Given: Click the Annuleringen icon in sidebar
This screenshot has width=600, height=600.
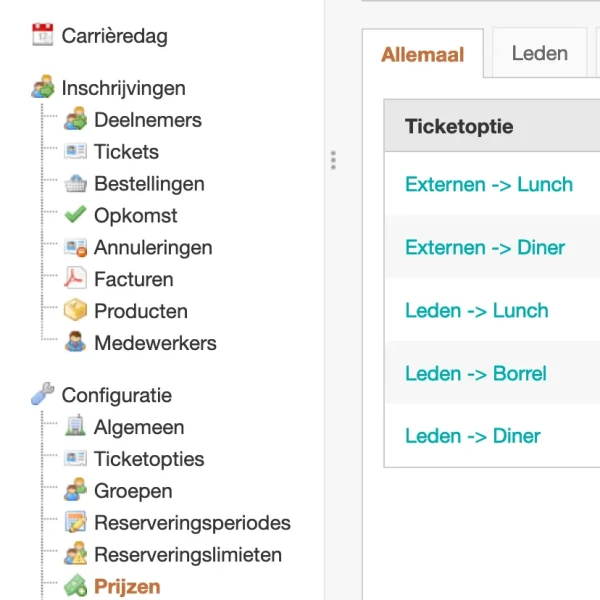Looking at the screenshot, I should coord(75,247).
